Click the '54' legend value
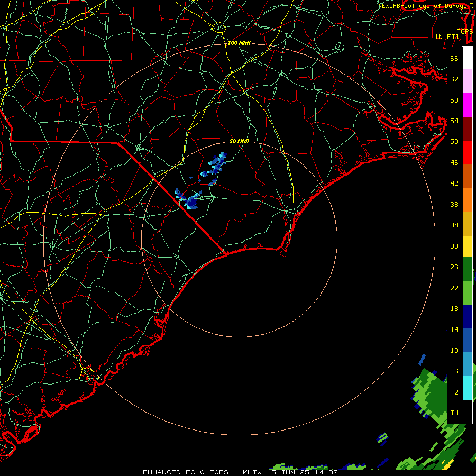 tap(454, 121)
